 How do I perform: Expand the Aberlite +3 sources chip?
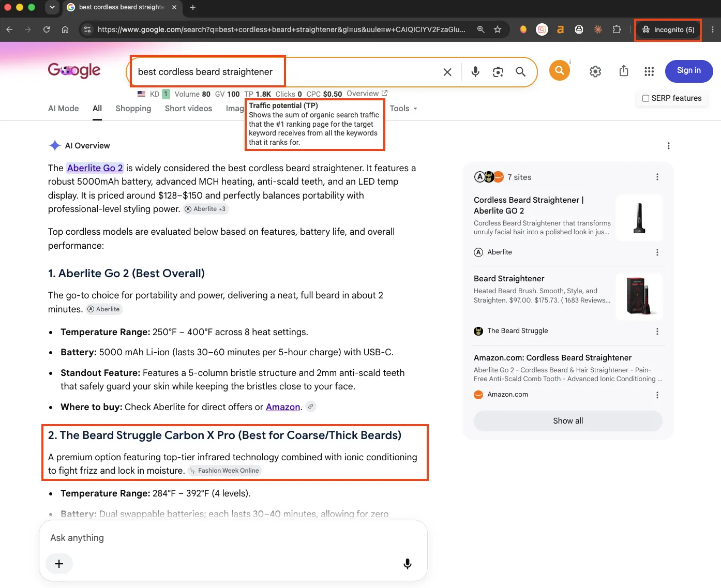206,209
